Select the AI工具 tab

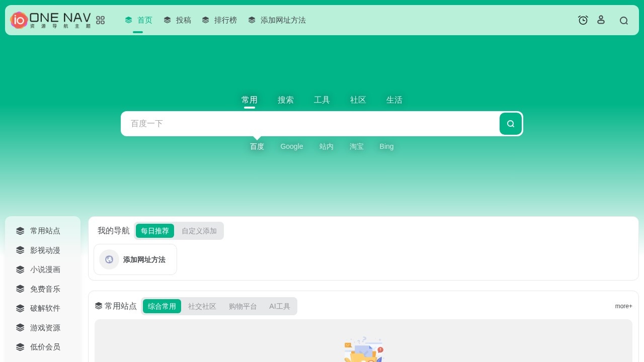click(x=280, y=306)
